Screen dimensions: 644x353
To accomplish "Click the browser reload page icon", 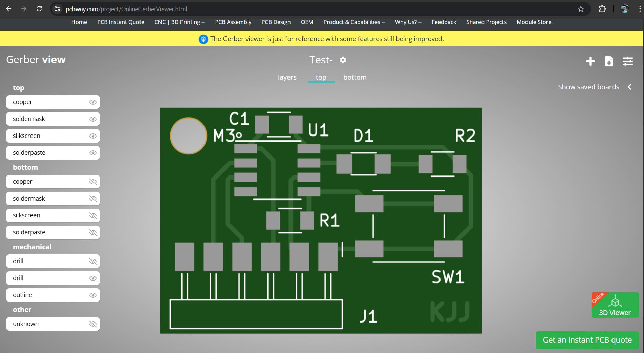I will pyautogui.click(x=40, y=9).
